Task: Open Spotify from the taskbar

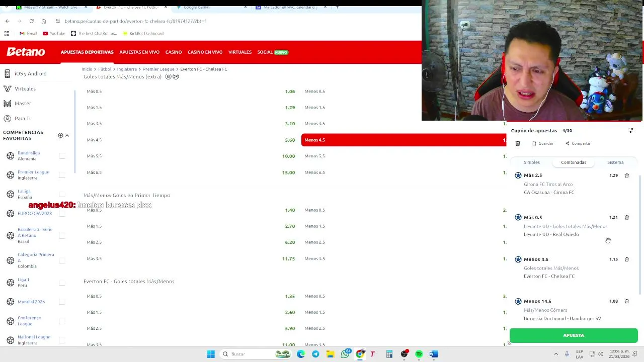Action: click(419, 354)
